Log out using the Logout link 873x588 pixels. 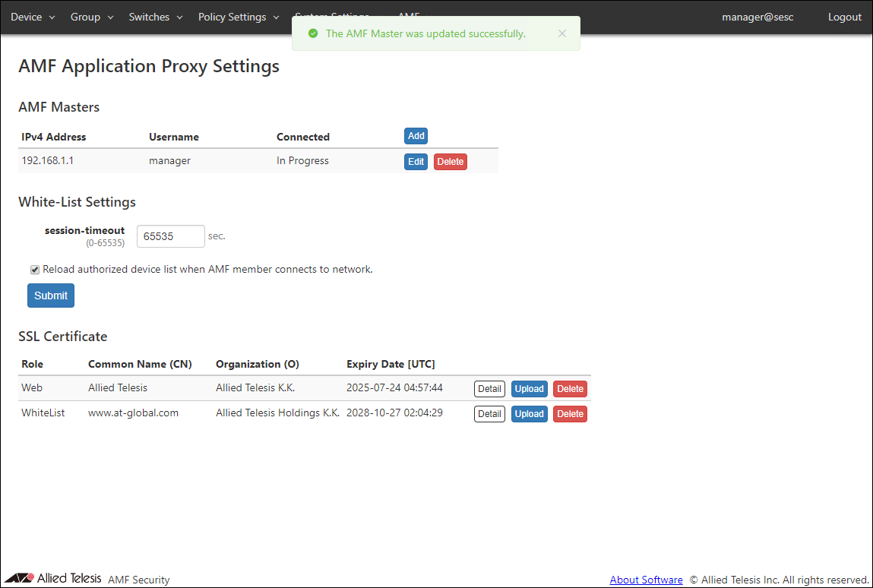(x=844, y=17)
